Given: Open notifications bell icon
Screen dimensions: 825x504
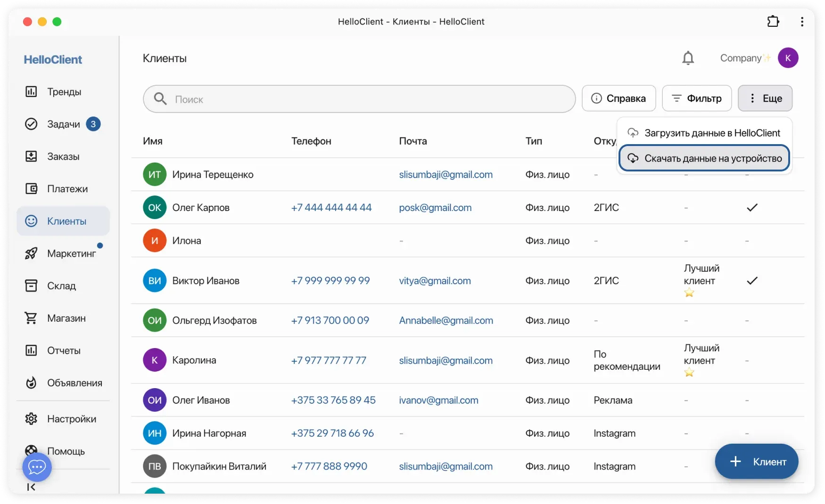Looking at the screenshot, I should point(688,58).
